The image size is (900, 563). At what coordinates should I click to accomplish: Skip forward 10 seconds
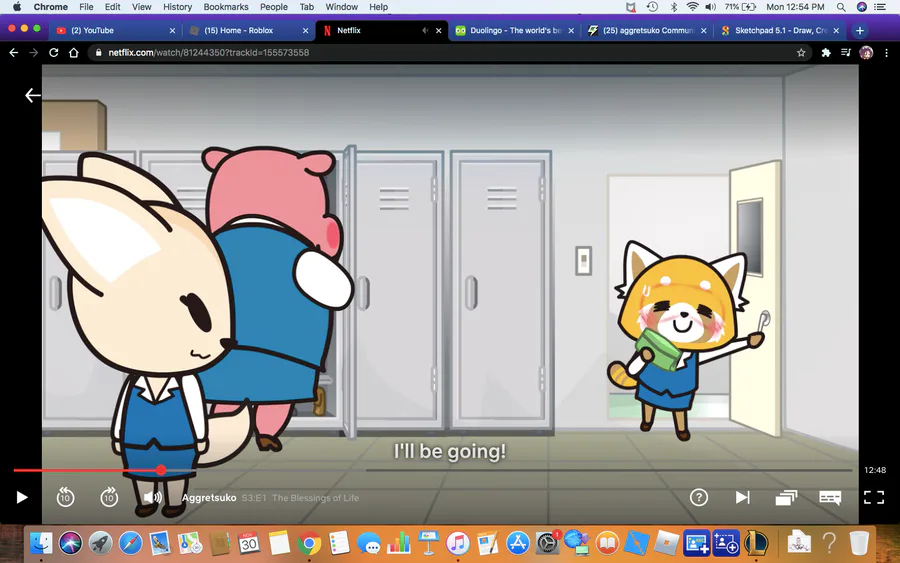click(109, 497)
